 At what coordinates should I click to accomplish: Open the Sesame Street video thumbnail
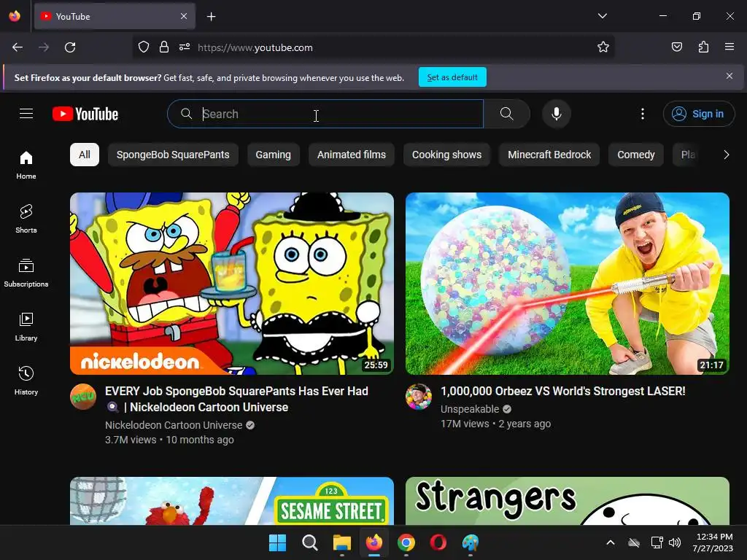click(232, 501)
